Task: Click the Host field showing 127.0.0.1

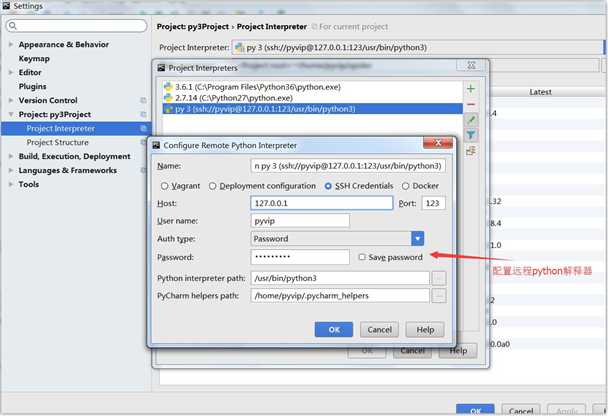Action: [322, 203]
